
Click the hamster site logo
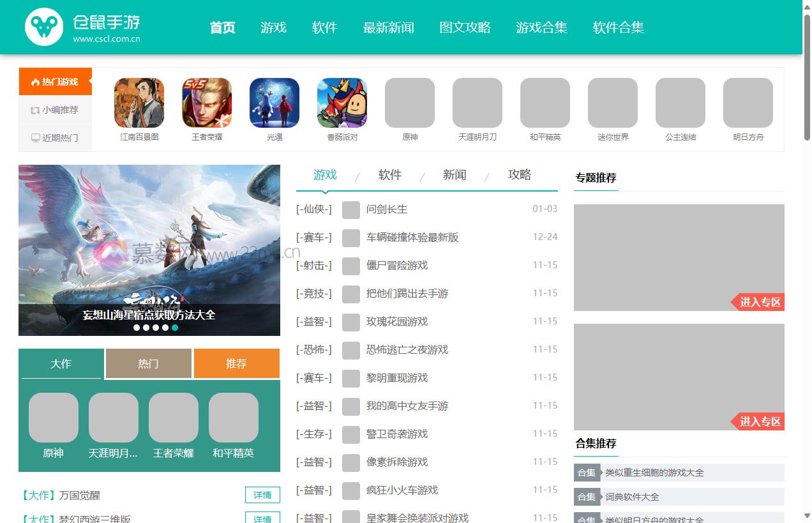coord(43,27)
